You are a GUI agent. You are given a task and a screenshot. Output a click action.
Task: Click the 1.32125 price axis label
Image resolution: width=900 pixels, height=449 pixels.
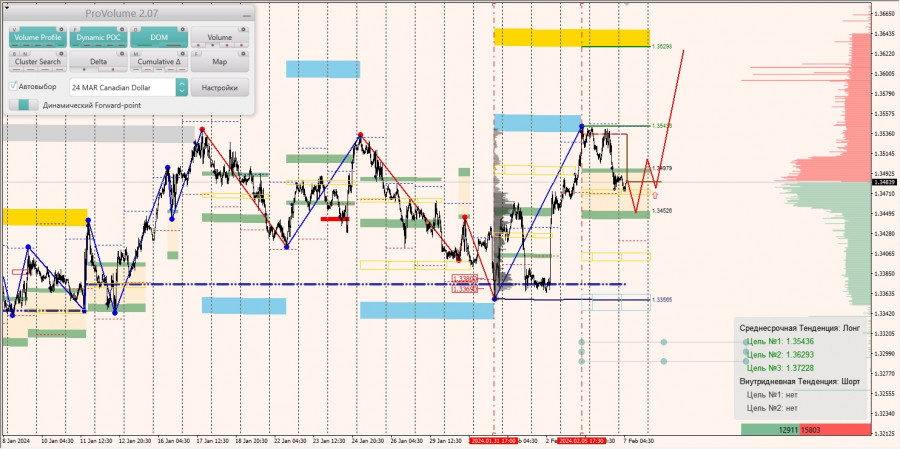tap(885, 433)
